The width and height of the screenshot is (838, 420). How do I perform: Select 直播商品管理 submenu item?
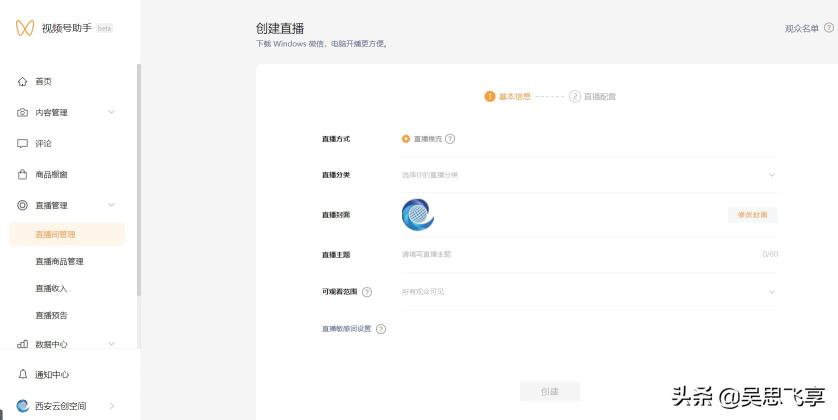tap(59, 261)
